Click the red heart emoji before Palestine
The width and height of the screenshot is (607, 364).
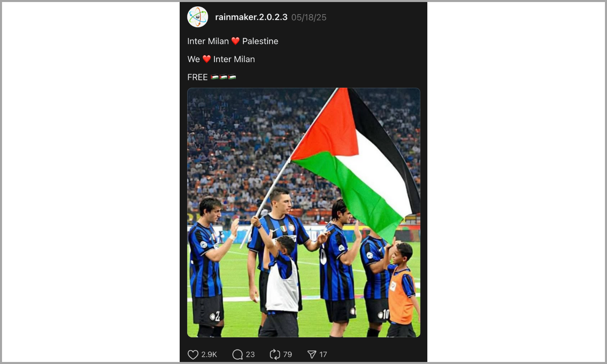tap(236, 41)
